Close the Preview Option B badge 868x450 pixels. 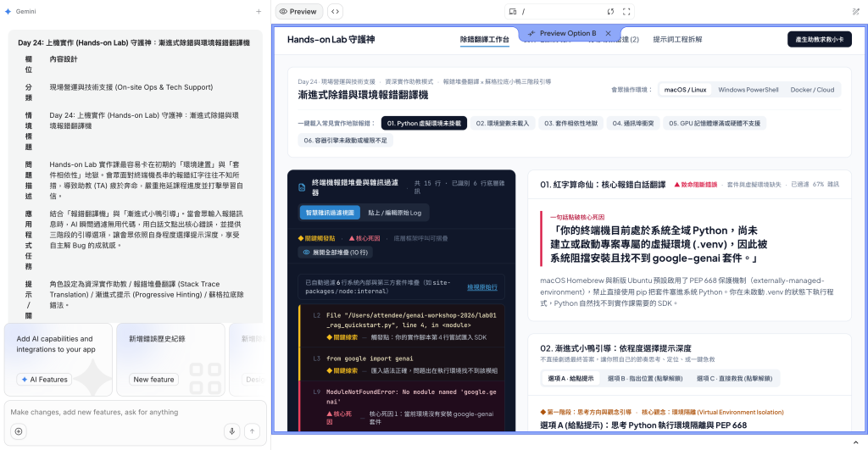(609, 33)
